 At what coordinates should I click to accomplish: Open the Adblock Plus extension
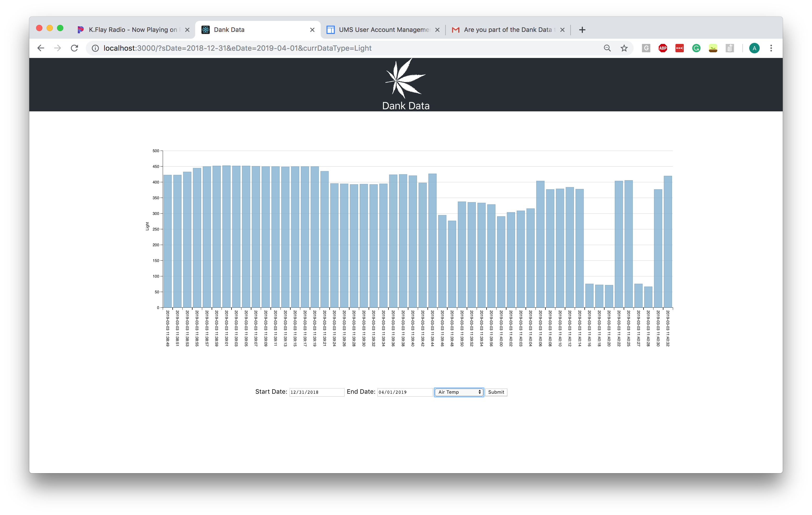[x=663, y=48]
